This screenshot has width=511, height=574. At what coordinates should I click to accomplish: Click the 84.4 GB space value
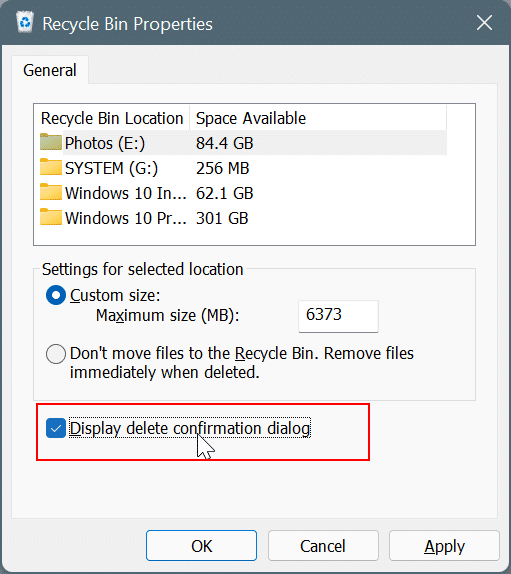click(224, 143)
